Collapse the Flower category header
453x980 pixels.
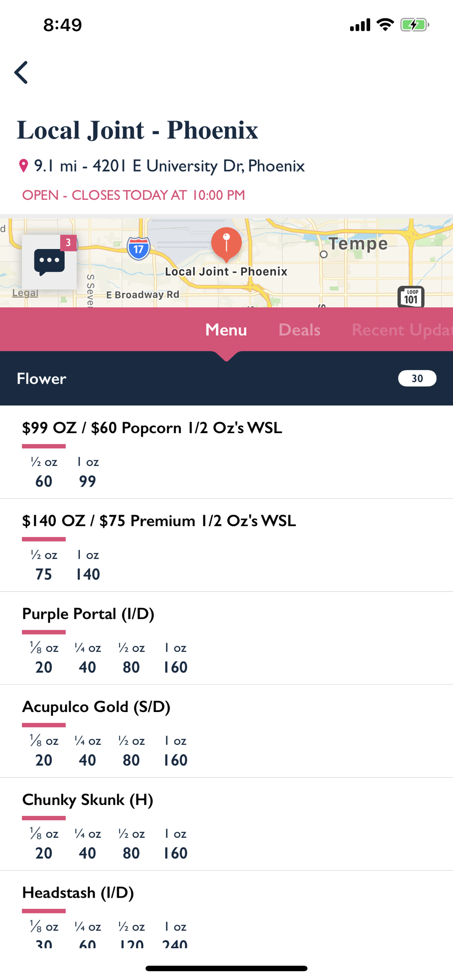pyautogui.click(x=226, y=378)
